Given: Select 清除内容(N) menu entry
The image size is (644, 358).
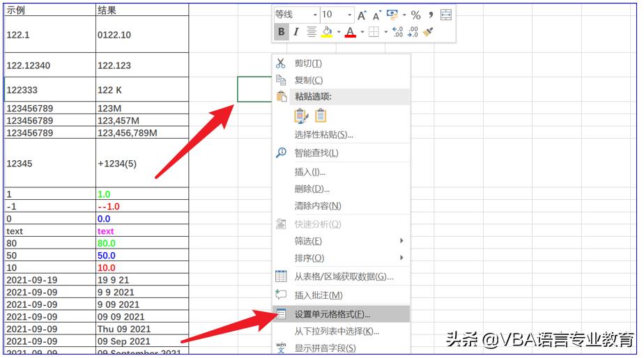Looking at the screenshot, I should 342,205.
